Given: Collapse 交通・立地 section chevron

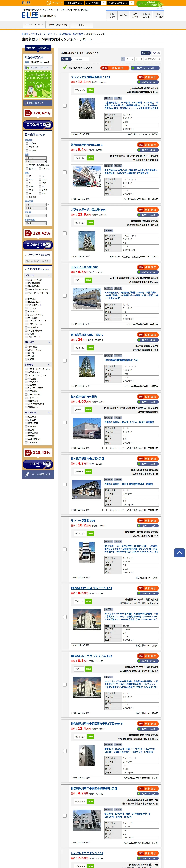Looking at the screenshot, I should coord(49,276).
